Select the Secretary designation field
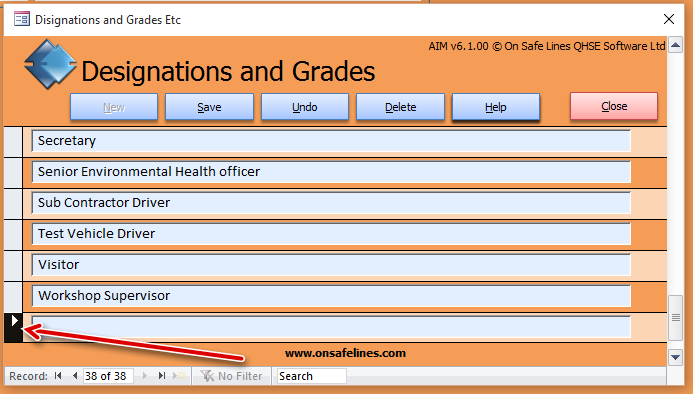 331,141
